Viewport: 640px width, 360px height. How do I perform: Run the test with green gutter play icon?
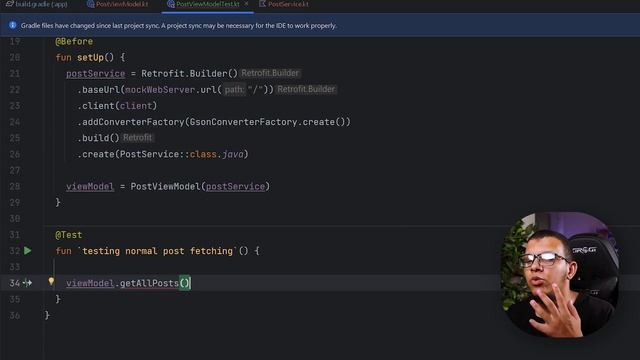27,251
